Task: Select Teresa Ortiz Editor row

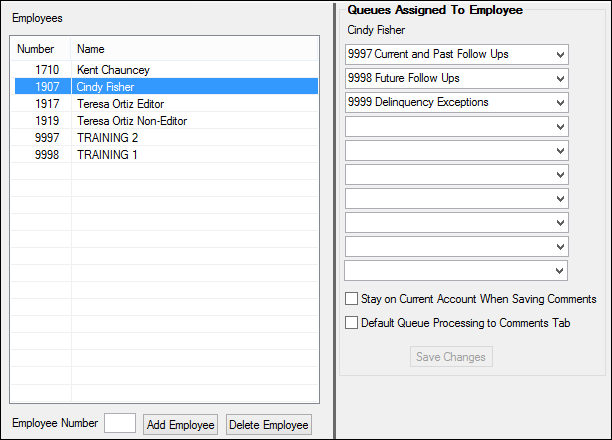Action: pos(120,104)
